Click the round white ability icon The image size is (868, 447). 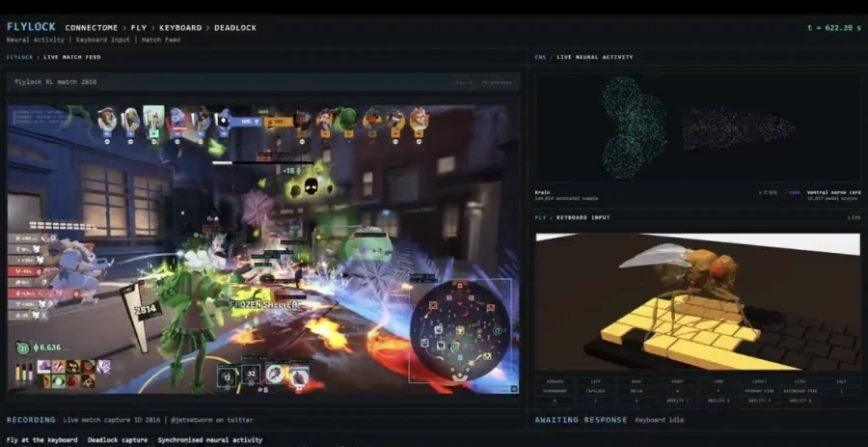[x=275, y=374]
